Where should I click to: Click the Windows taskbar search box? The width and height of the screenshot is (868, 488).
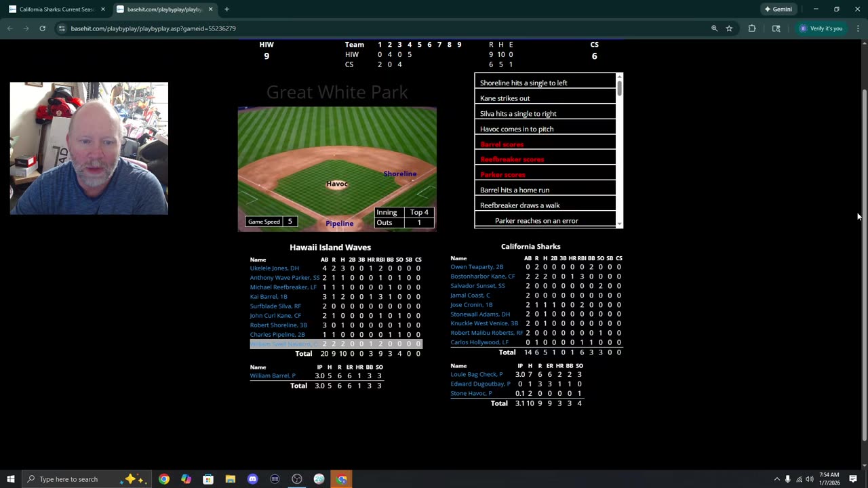coord(87,479)
